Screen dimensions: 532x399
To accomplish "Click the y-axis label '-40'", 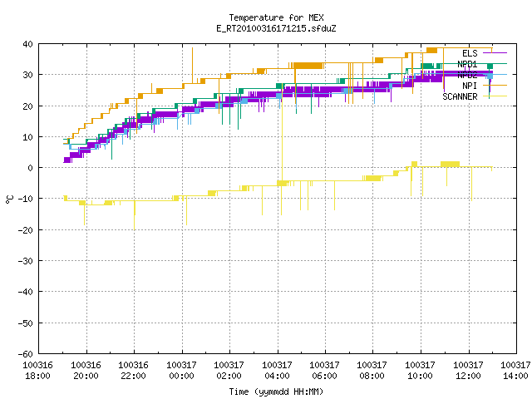I will click(26, 292).
